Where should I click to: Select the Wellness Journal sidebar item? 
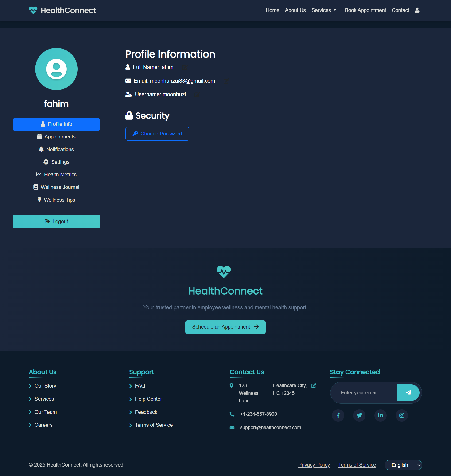tap(56, 187)
